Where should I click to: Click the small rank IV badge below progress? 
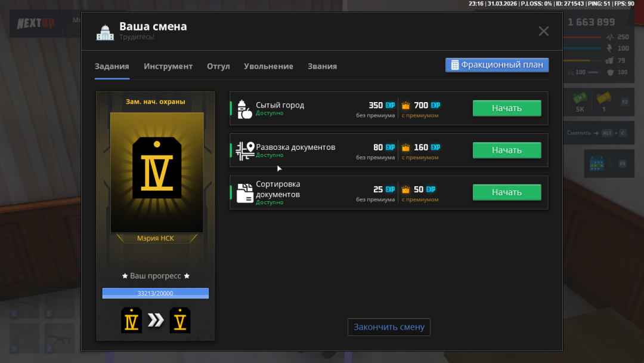point(131,321)
